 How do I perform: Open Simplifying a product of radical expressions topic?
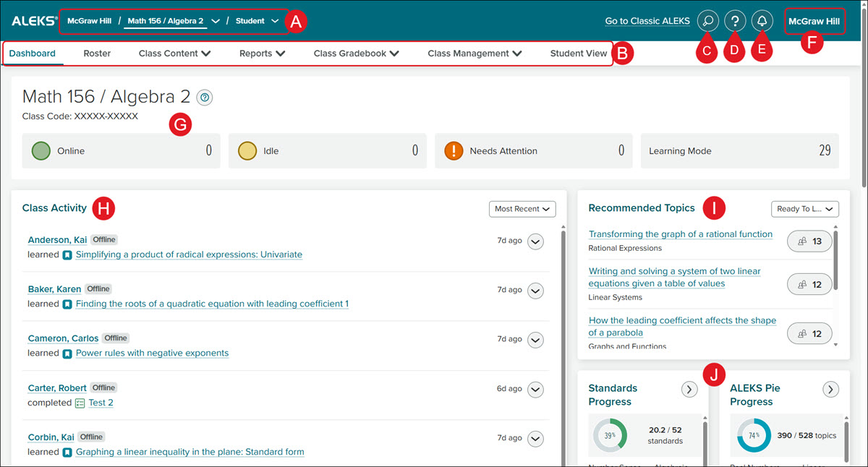189,254
